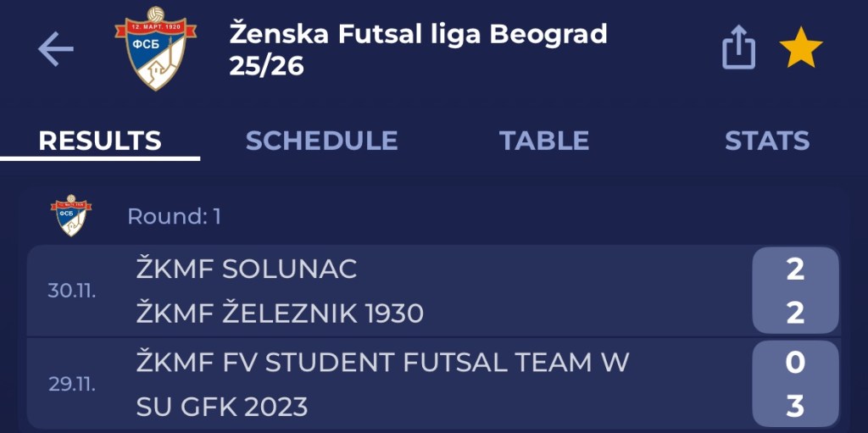This screenshot has width=868, height=433.
Task: Open ŽKMF SOLUNAC team link
Action: click(x=247, y=269)
